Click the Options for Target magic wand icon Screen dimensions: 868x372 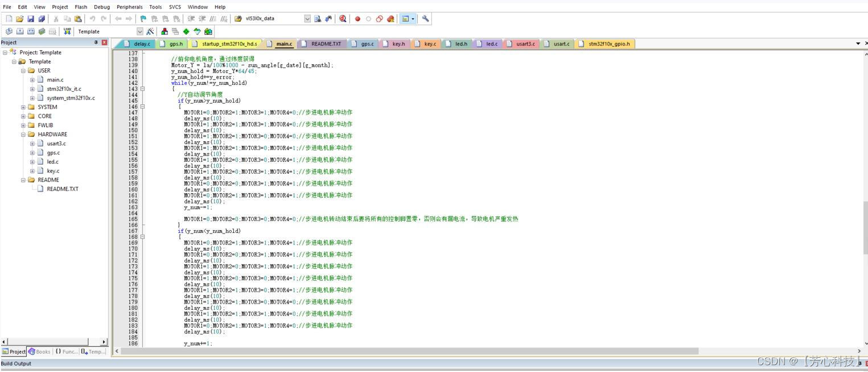click(x=150, y=31)
